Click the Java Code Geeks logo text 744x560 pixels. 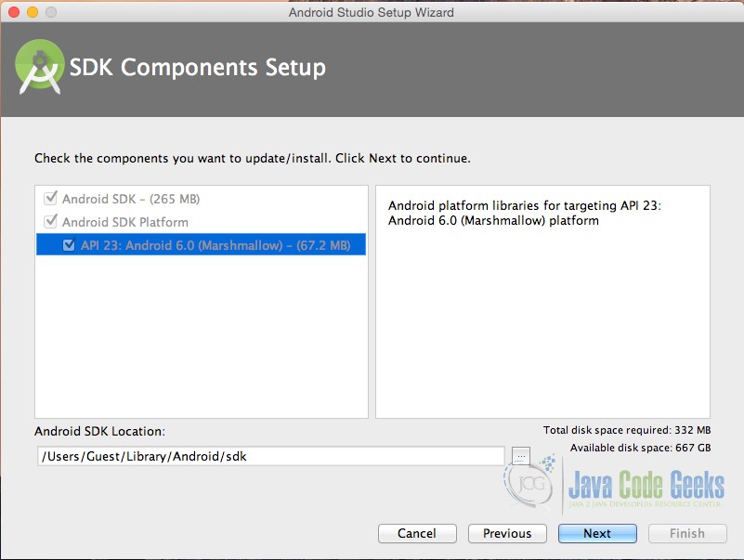click(x=646, y=485)
